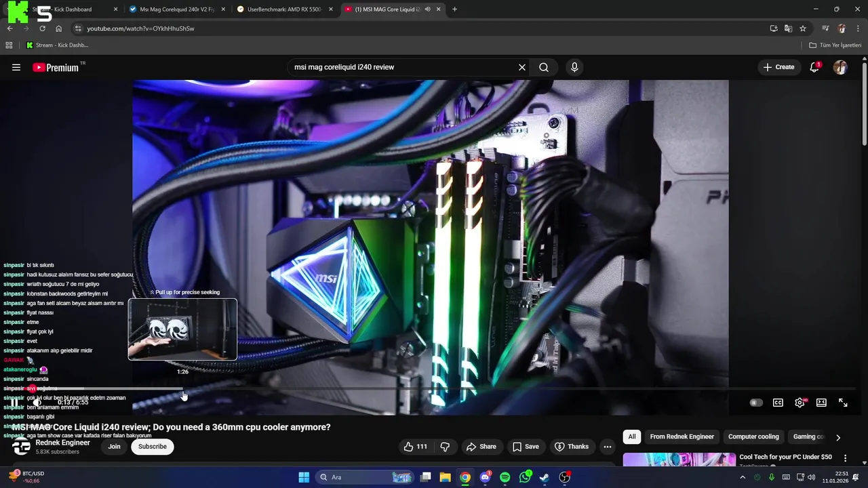Open Discord from the taskbar
The image size is (868, 488).
(x=485, y=477)
